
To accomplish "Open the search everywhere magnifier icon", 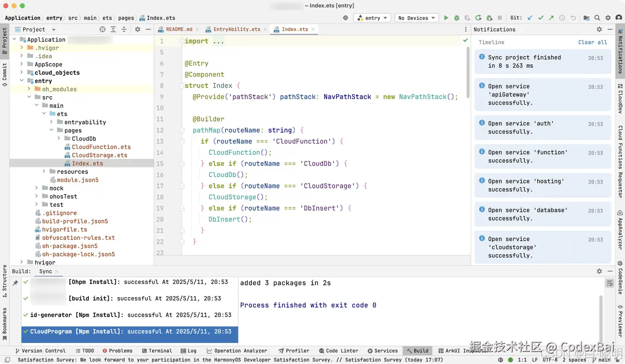I will (x=597, y=18).
